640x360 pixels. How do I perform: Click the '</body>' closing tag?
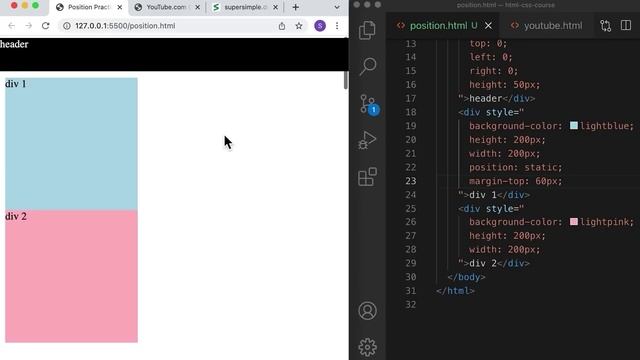pyautogui.click(x=466, y=277)
